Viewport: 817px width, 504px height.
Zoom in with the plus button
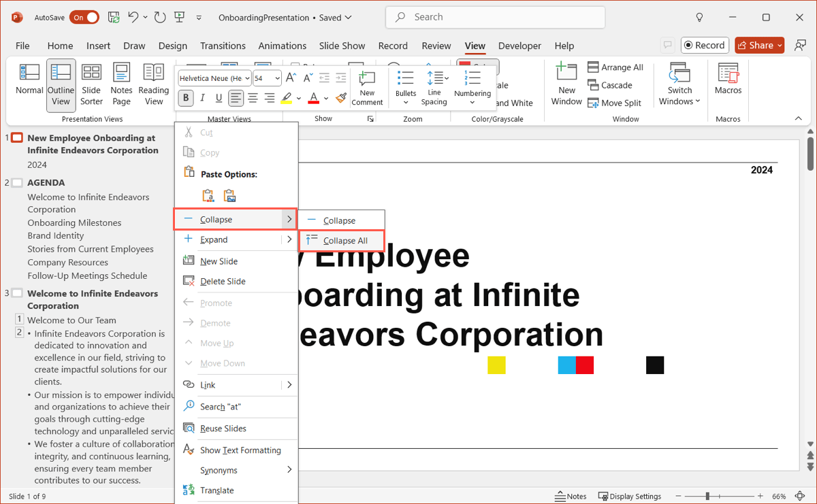click(759, 497)
